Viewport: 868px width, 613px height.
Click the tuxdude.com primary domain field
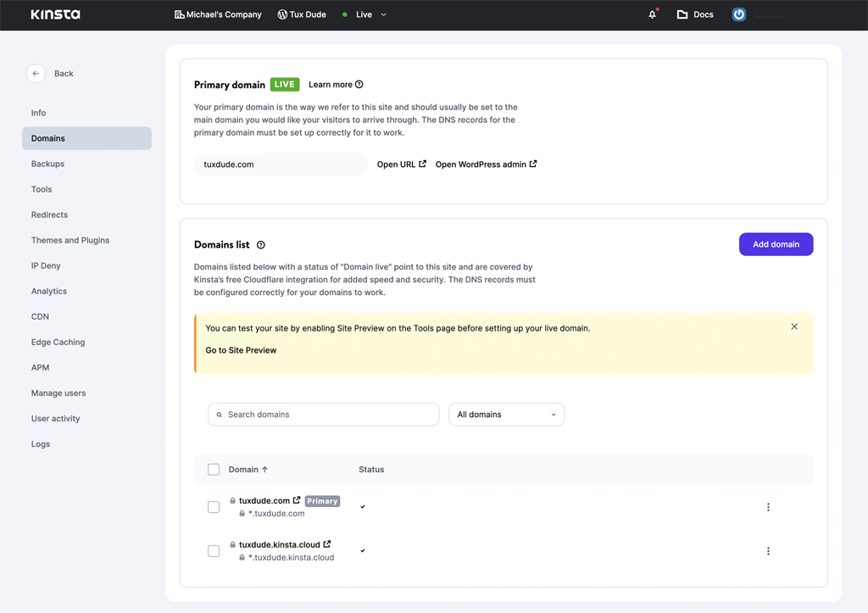(281, 164)
